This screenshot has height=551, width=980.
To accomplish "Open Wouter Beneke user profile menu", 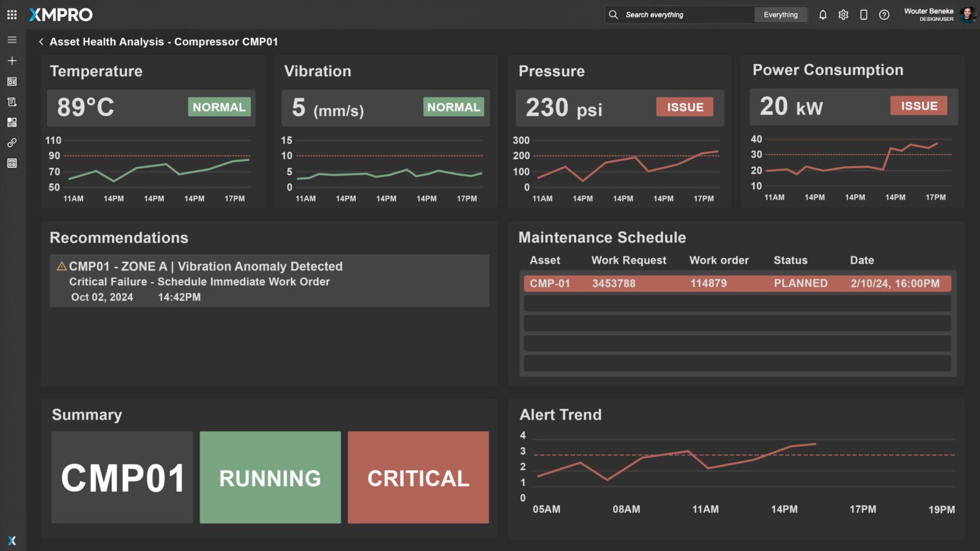I will point(939,15).
